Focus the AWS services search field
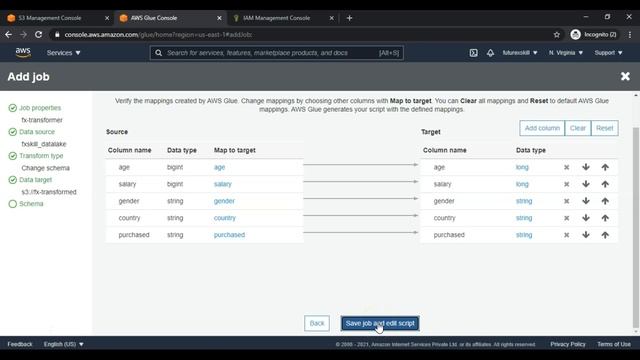The height and width of the screenshot is (360, 640). coord(277,53)
